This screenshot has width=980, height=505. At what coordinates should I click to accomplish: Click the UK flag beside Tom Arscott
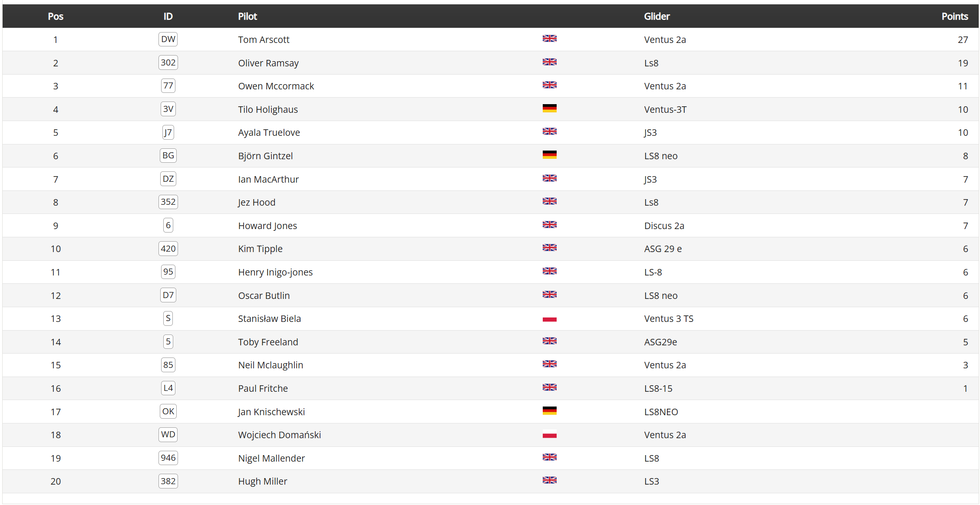(549, 39)
